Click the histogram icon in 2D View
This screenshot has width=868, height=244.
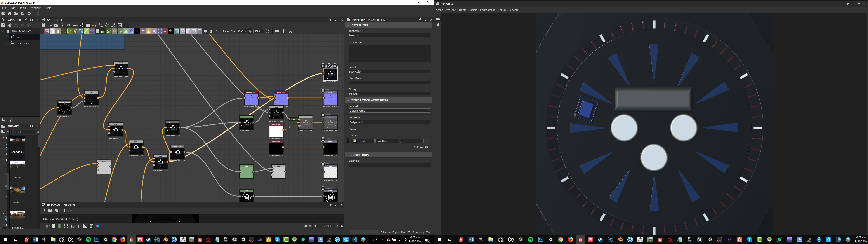85,226
